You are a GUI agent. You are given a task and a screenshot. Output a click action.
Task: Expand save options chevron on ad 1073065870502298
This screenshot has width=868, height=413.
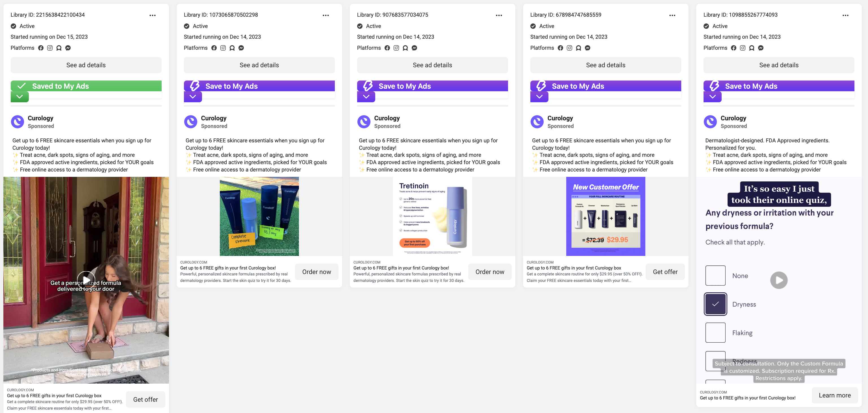coord(193,97)
